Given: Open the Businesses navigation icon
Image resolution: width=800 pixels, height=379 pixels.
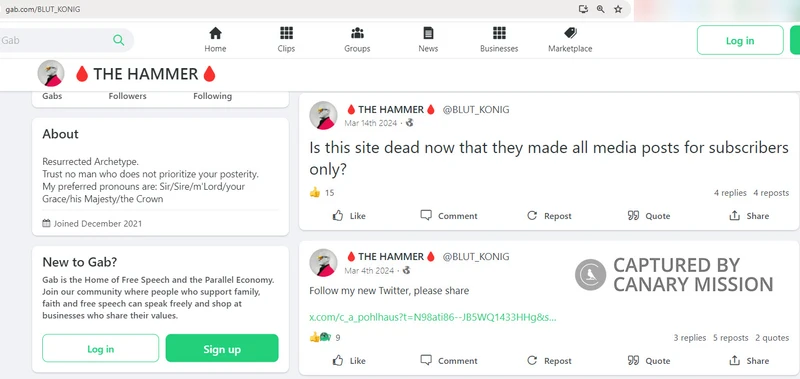Looking at the screenshot, I should (499, 34).
